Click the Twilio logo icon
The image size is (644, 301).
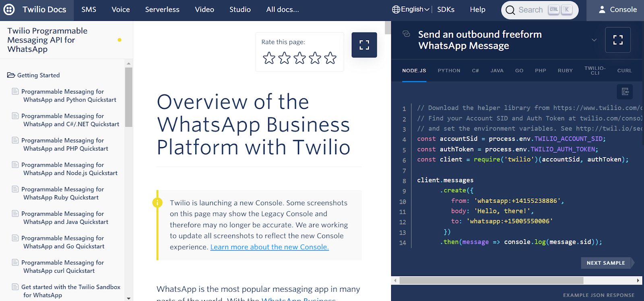9,9
